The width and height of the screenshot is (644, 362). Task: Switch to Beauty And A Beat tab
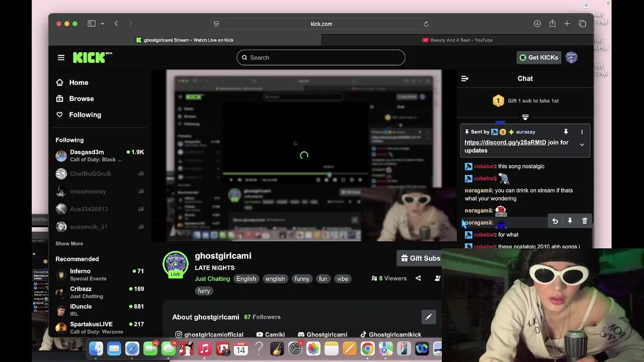coord(457,40)
